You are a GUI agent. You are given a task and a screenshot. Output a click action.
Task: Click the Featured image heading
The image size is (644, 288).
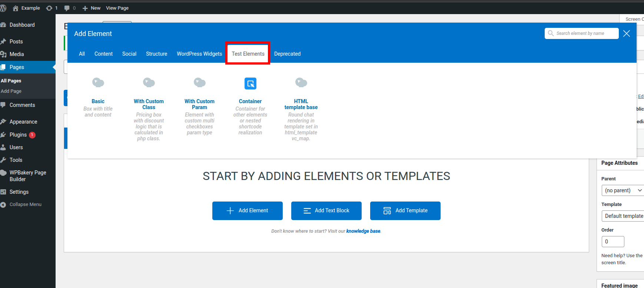(x=620, y=285)
